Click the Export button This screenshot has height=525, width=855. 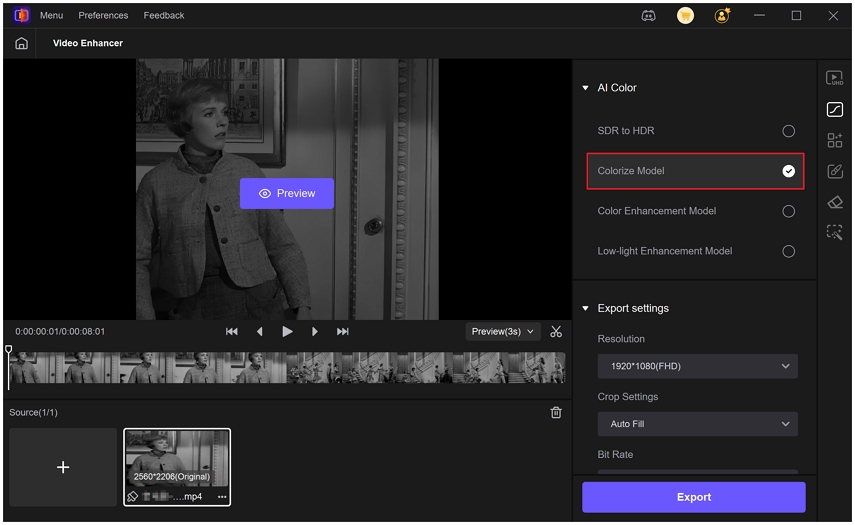pyautogui.click(x=694, y=497)
